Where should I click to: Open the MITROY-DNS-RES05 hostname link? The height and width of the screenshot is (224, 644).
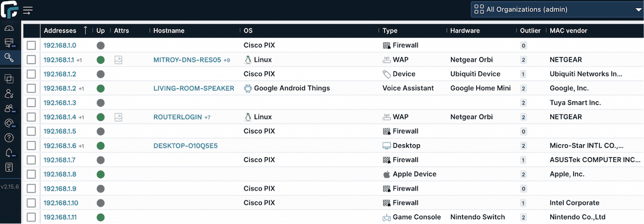pos(187,60)
